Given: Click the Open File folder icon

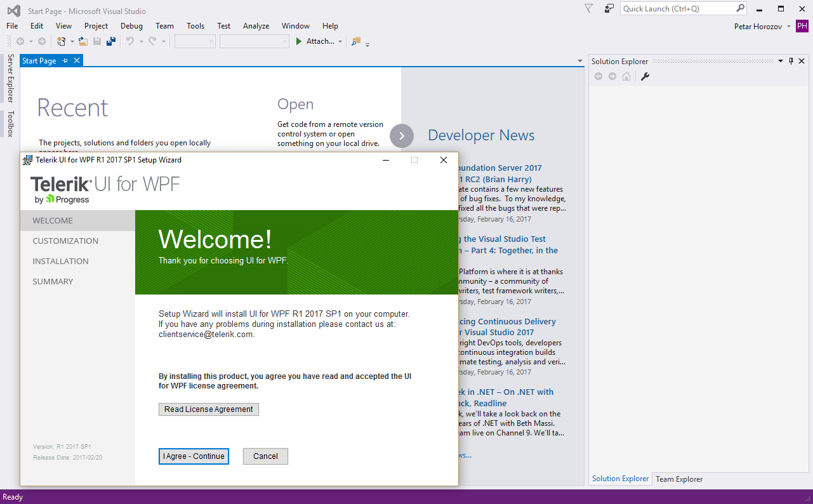Looking at the screenshot, I should click(x=83, y=41).
